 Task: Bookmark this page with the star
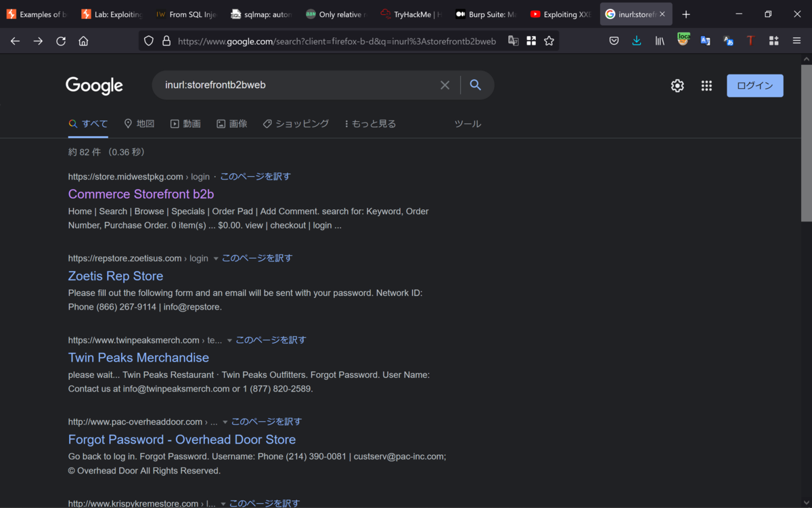(549, 41)
